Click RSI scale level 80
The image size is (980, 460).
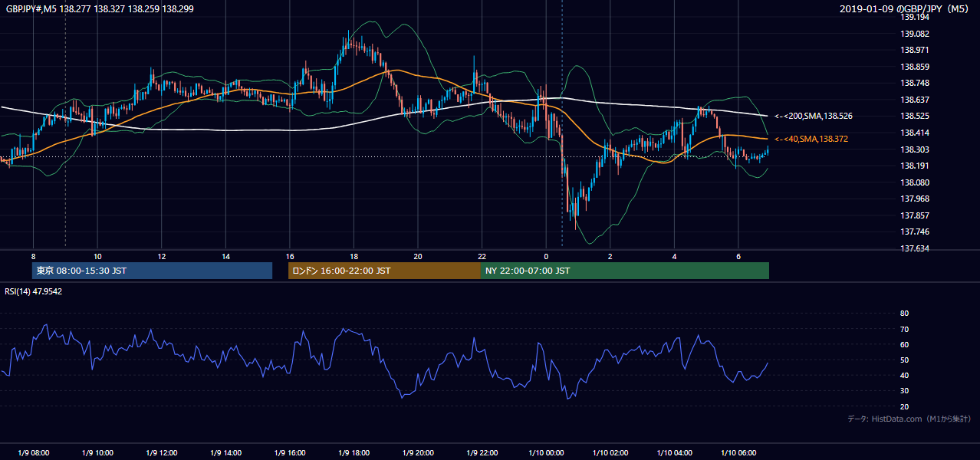click(x=904, y=314)
